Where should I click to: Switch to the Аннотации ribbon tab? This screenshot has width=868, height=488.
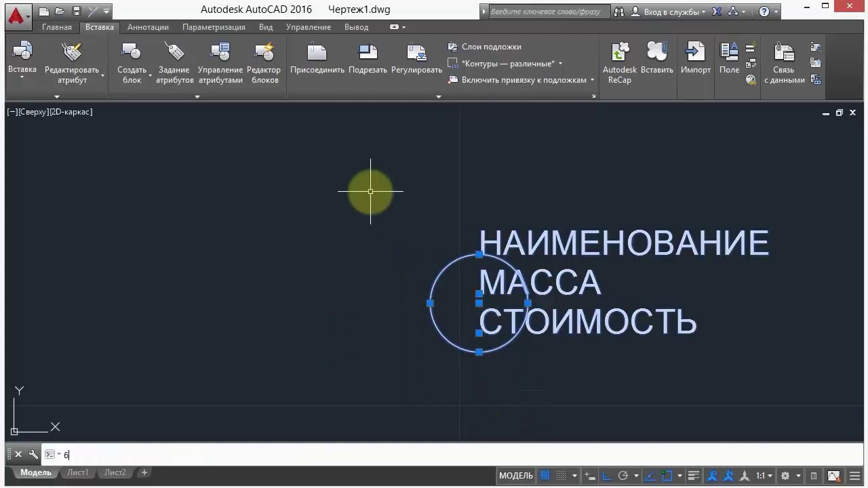pos(148,27)
